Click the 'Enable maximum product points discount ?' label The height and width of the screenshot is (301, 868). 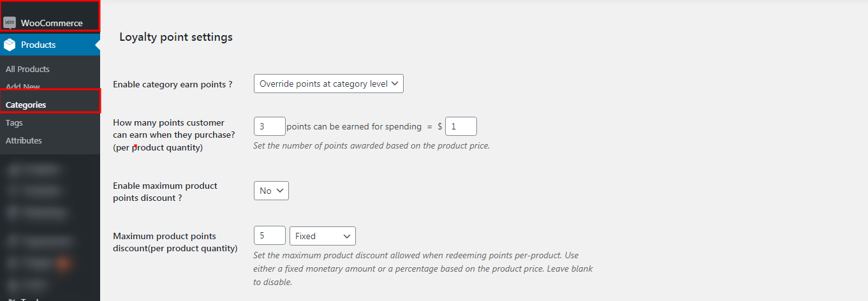coord(165,191)
